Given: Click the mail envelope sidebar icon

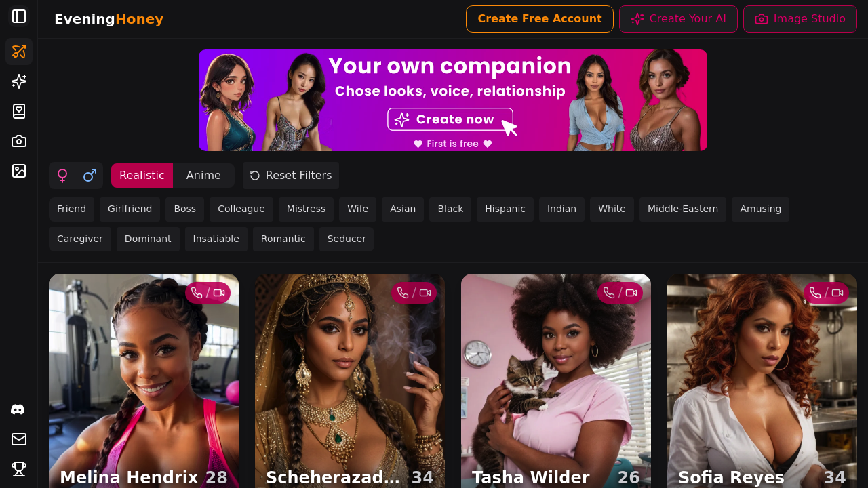Looking at the screenshot, I should point(19,439).
